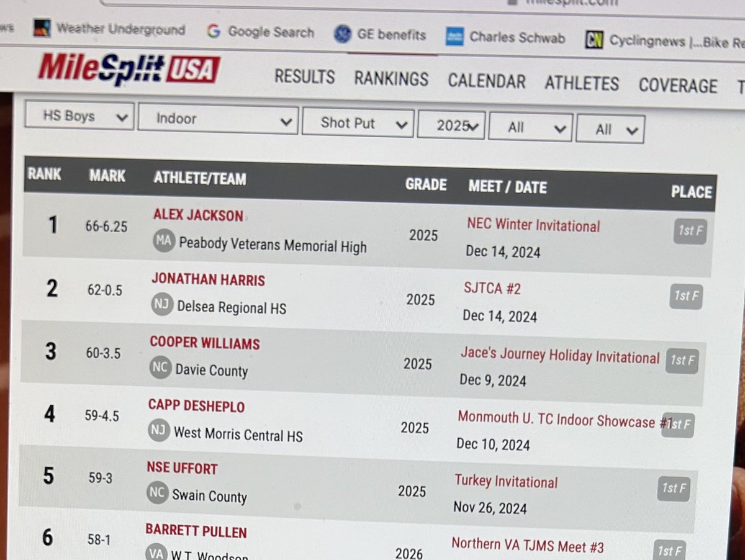Screen dimensions: 745x560
Task: Click the GRADE column header
Action: click(426, 184)
